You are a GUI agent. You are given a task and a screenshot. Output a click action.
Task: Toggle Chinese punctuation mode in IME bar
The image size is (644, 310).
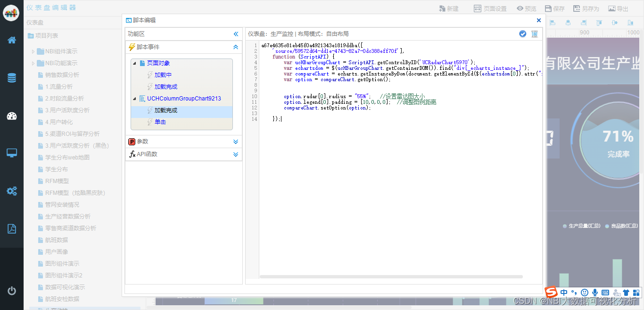574,293
